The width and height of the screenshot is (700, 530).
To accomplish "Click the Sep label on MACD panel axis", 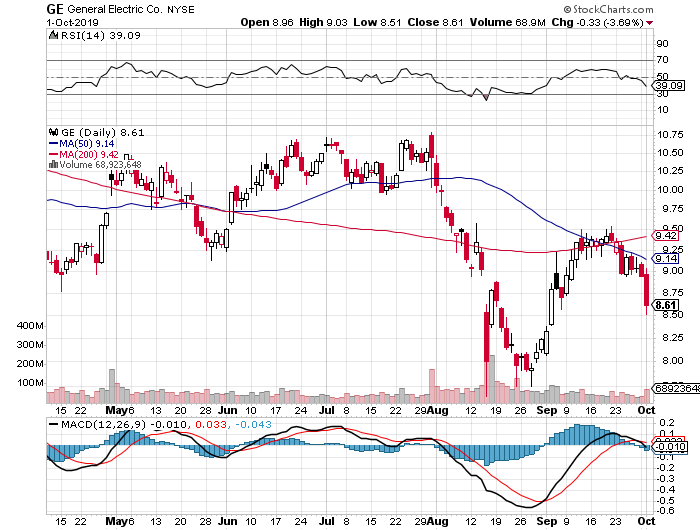I will [x=547, y=521].
